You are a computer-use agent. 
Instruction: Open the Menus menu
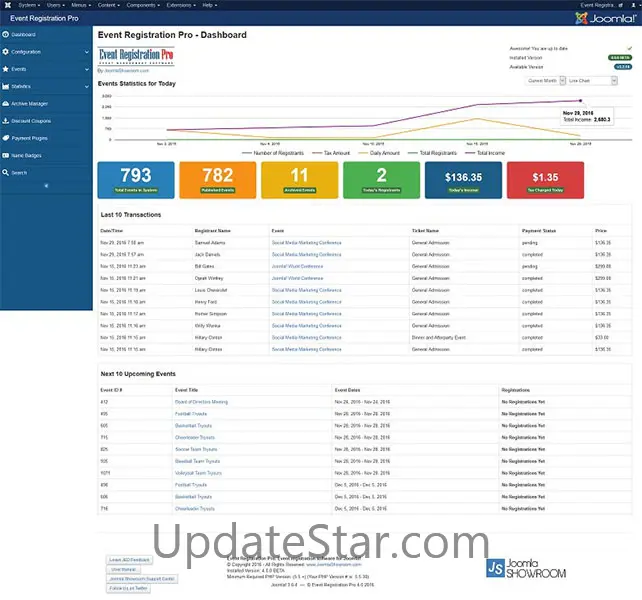tap(81, 5)
